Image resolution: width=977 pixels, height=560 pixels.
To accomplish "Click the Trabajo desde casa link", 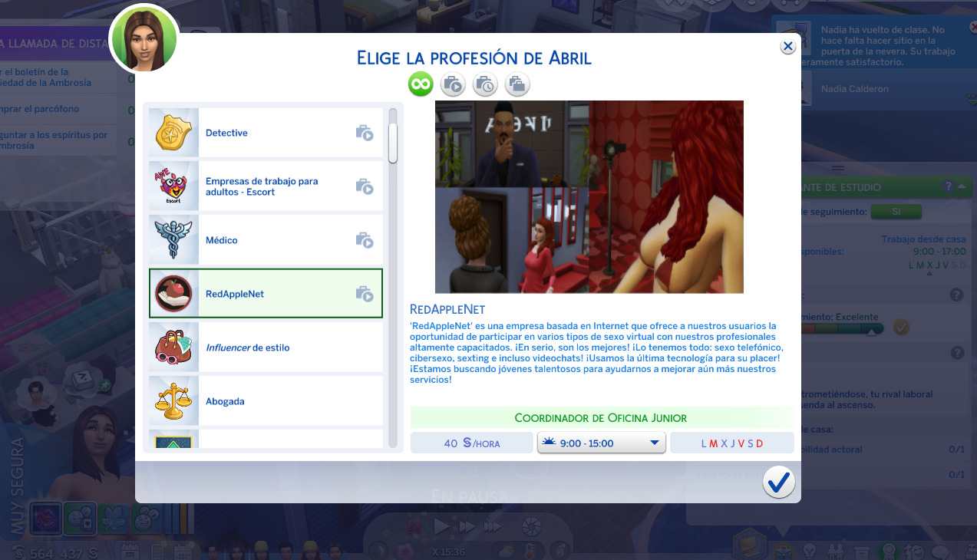I will 923,239.
